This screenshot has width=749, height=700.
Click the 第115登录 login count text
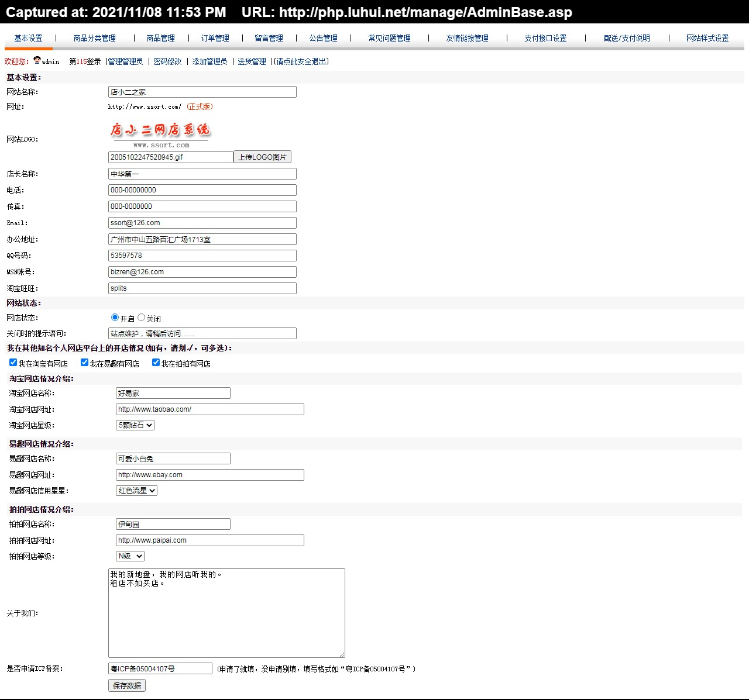(85, 61)
